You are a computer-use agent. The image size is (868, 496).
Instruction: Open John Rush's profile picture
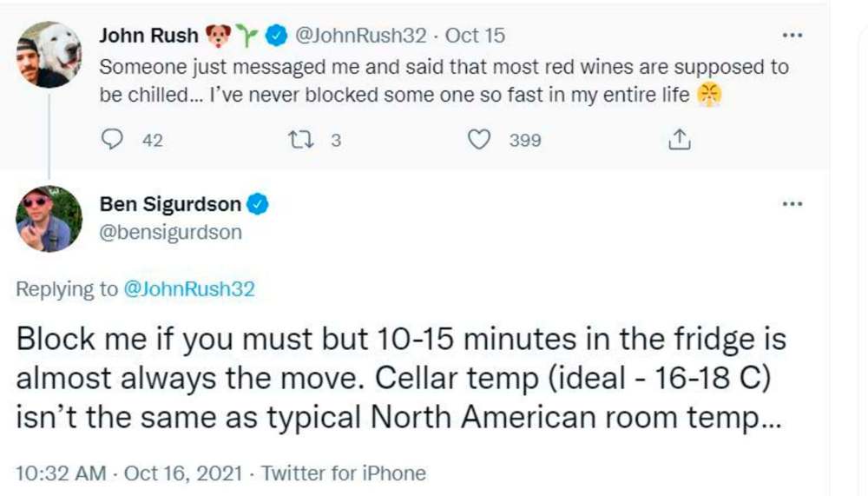click(49, 55)
